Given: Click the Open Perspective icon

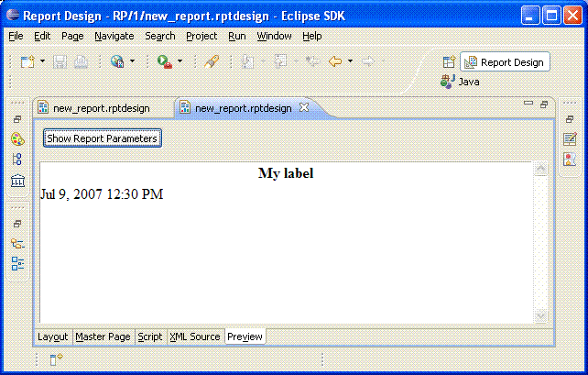Looking at the screenshot, I should (449, 61).
